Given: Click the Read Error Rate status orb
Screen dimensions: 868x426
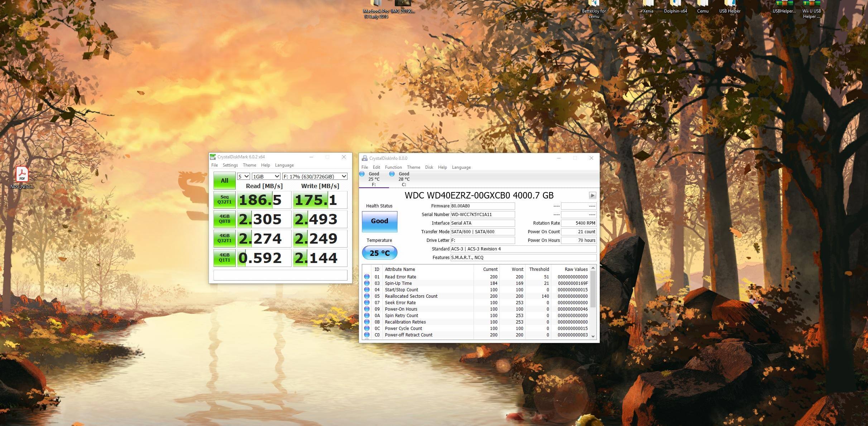Looking at the screenshot, I should click(367, 277).
